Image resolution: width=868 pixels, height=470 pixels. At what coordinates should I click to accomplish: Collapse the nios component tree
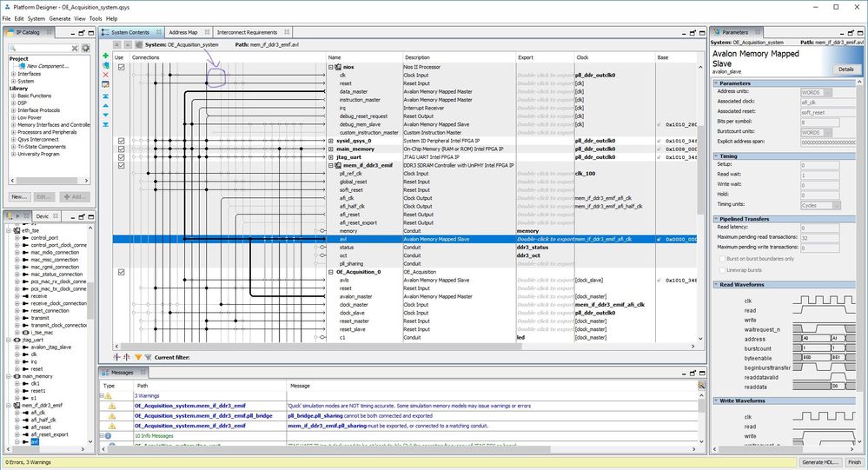330,67
